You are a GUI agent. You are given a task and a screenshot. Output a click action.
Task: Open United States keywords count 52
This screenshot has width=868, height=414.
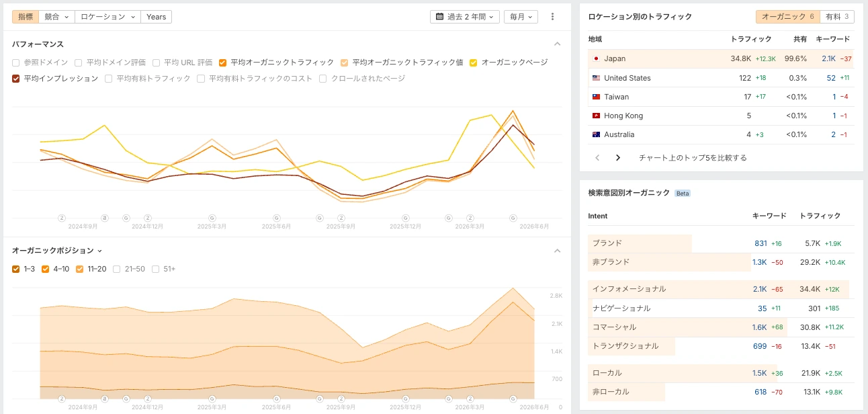[x=831, y=78]
